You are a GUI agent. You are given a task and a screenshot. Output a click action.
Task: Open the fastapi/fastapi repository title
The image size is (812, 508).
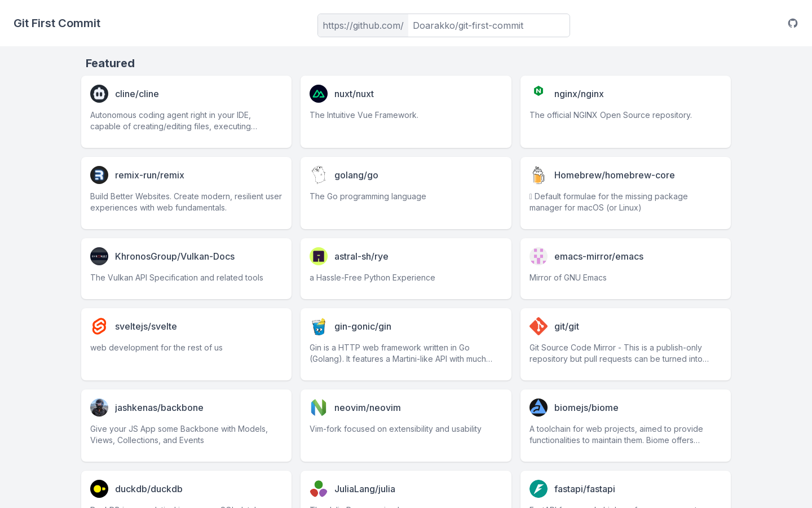(585, 489)
